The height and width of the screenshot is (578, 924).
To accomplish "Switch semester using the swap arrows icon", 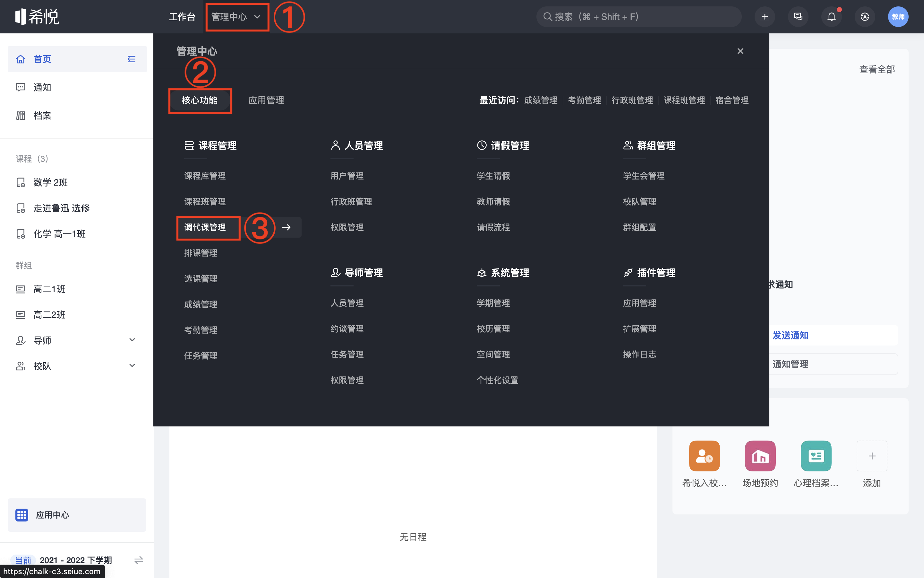I will 139,560.
